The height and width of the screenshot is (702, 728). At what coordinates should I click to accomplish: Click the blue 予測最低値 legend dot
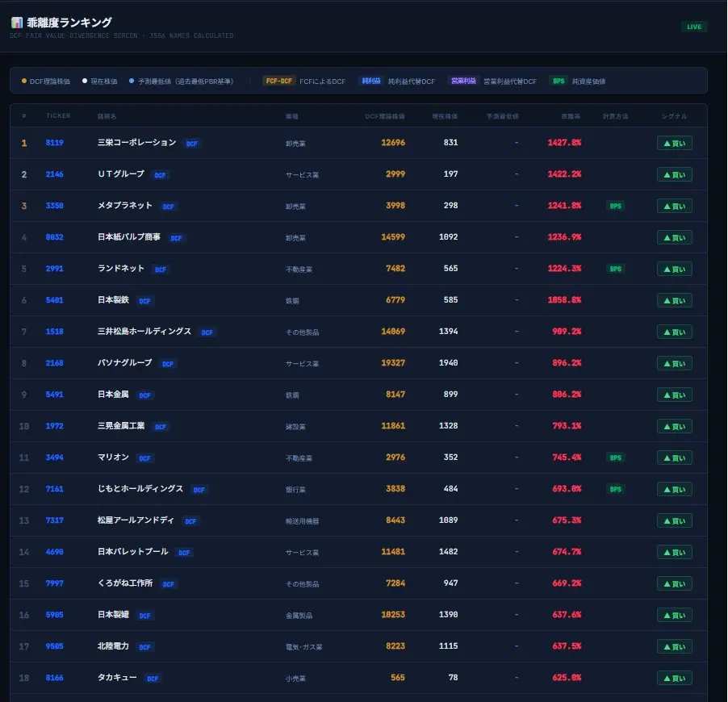coord(132,81)
